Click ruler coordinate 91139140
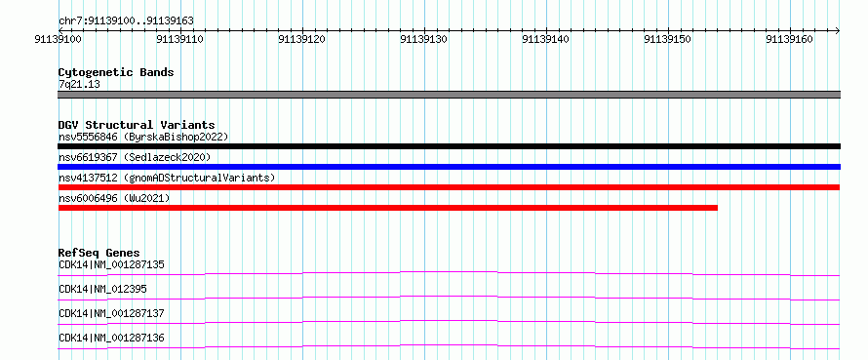This screenshot has width=868, height=360. coord(546,39)
